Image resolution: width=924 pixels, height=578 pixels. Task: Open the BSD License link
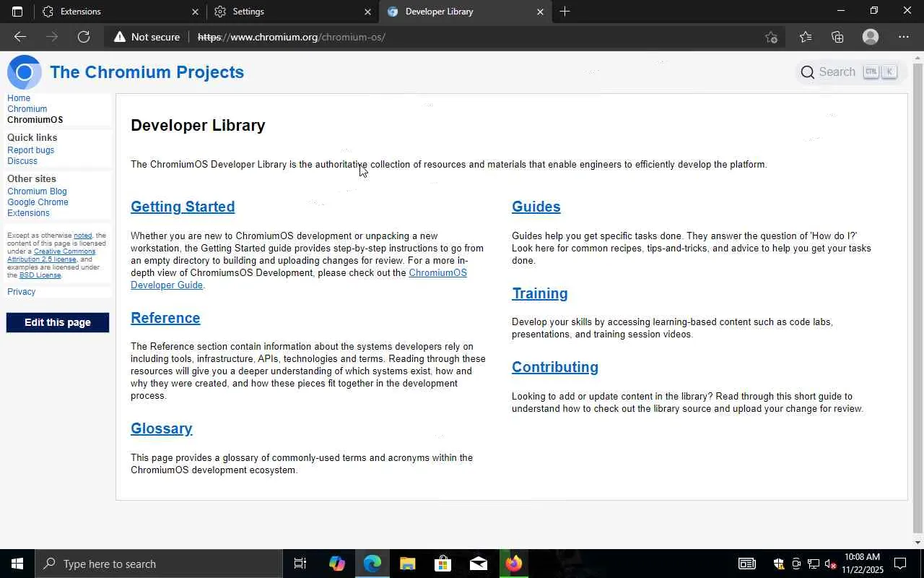(40, 275)
